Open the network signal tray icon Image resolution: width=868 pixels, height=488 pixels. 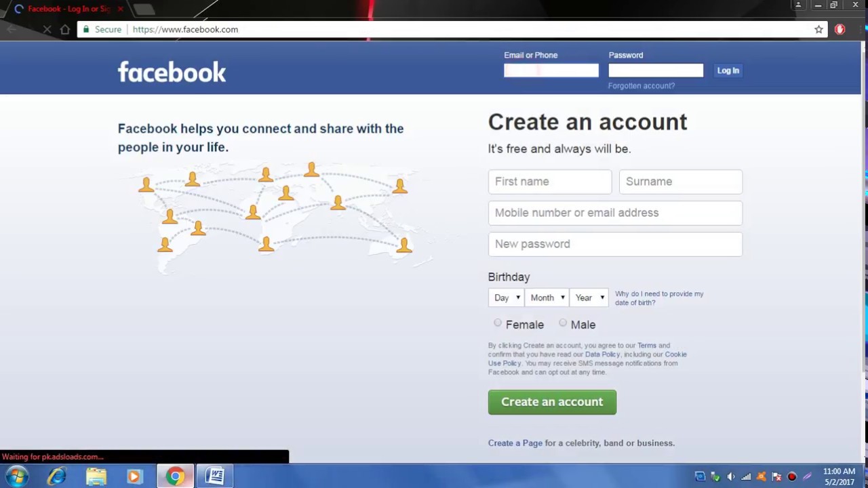[x=746, y=476]
